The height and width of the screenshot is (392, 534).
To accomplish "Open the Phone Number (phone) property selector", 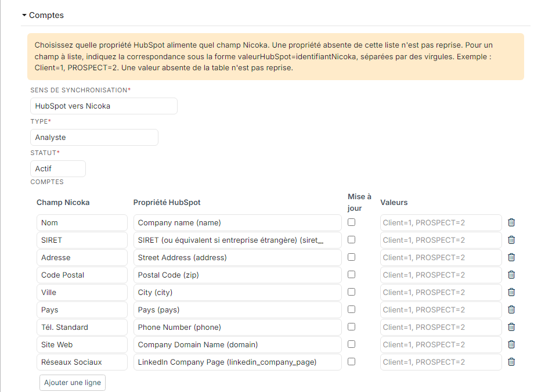I will tap(237, 327).
